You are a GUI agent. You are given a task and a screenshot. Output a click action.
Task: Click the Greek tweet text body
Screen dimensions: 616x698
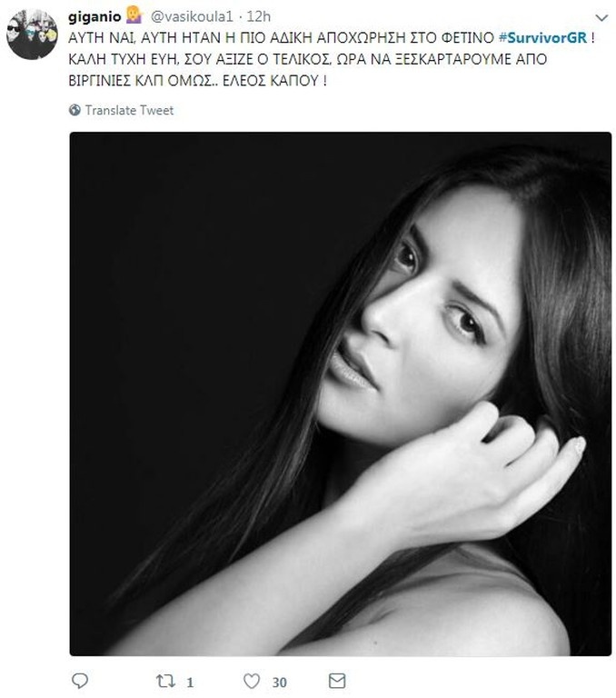pos(332,59)
